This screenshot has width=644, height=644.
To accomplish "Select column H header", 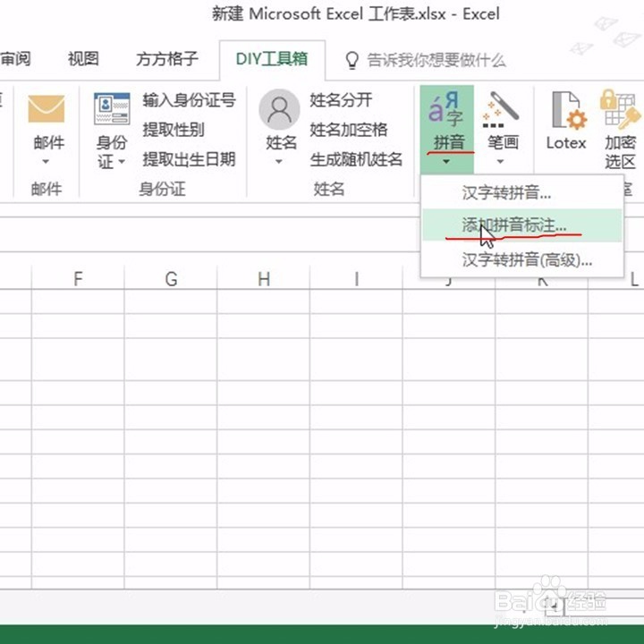I will tap(264, 278).
